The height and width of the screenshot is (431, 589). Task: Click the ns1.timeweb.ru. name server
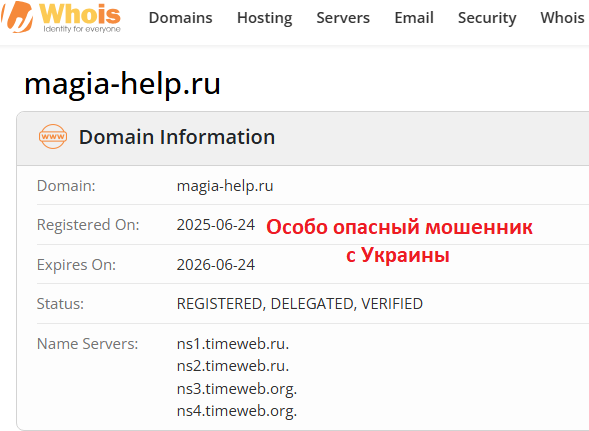(233, 344)
